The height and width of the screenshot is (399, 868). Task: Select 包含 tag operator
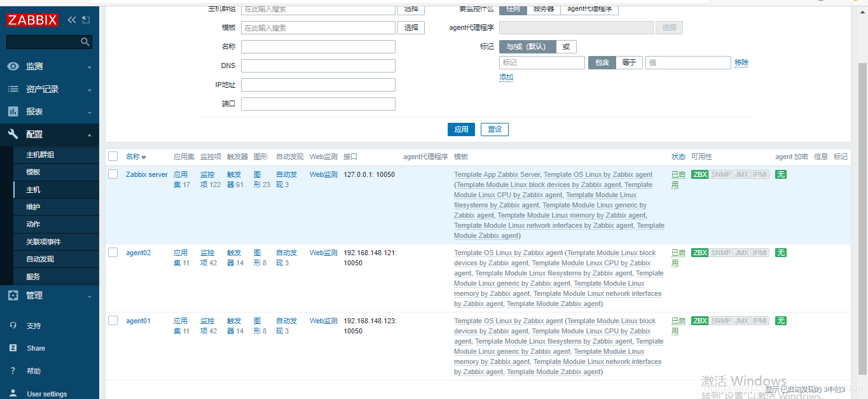pyautogui.click(x=602, y=62)
